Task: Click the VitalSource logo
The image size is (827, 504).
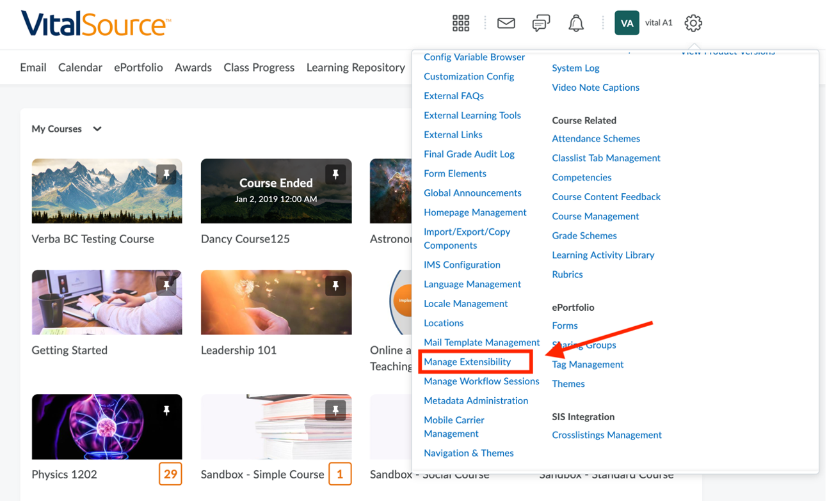Action: click(96, 24)
